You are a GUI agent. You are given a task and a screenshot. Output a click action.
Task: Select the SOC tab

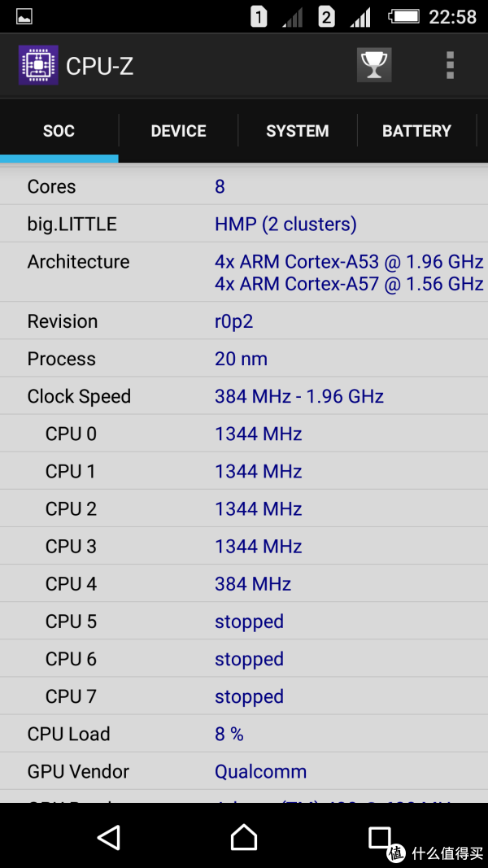pos(59,131)
